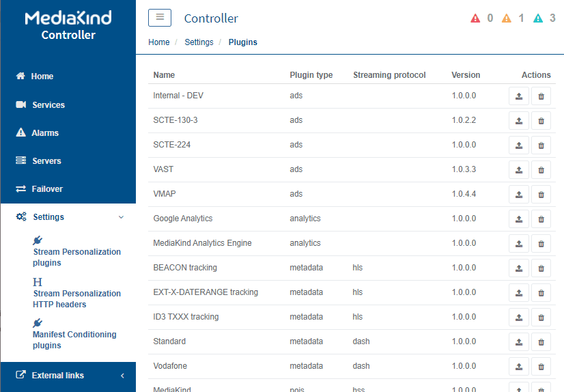Viewport: 564px width, 392px height.
Task: Click the ID3 TXXX tracking name cell
Action: (186, 316)
